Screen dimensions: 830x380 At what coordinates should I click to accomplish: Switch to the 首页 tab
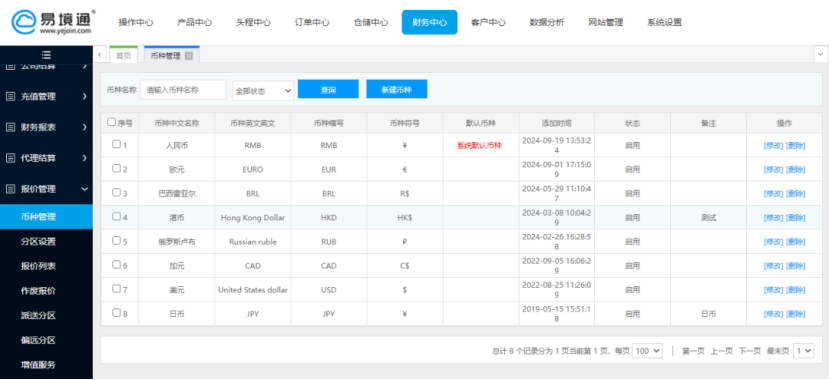(123, 55)
